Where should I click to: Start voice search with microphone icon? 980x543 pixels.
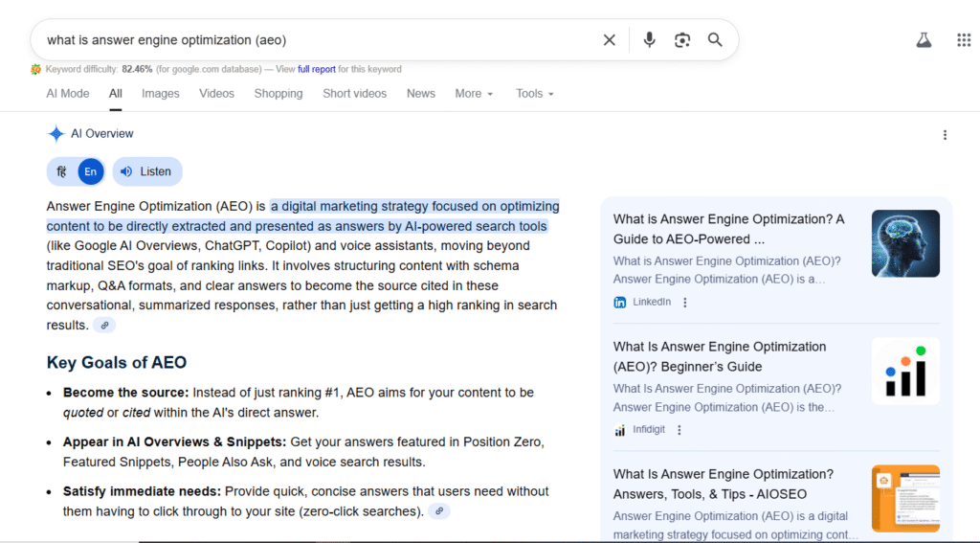(x=650, y=40)
